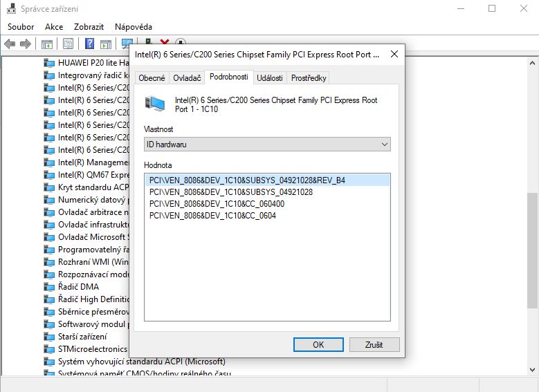539x392 pixels.
Task: Select the Sběrnice přesměrování row
Action: (86, 312)
